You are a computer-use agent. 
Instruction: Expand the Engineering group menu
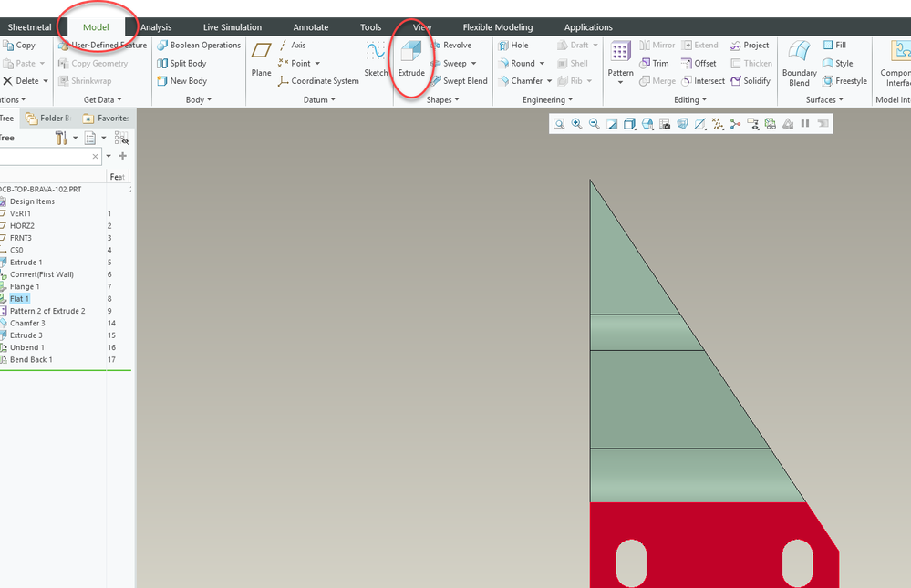pyautogui.click(x=547, y=100)
